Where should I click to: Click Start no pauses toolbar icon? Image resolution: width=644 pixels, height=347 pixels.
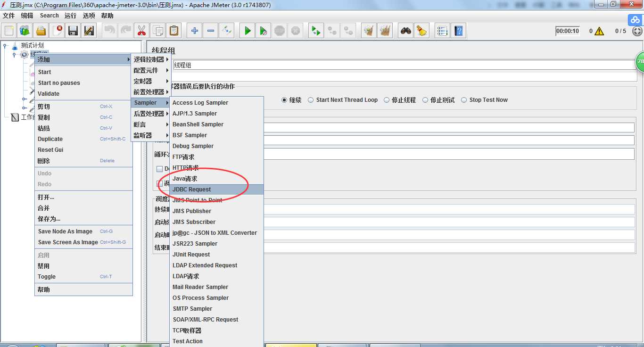pos(263,31)
